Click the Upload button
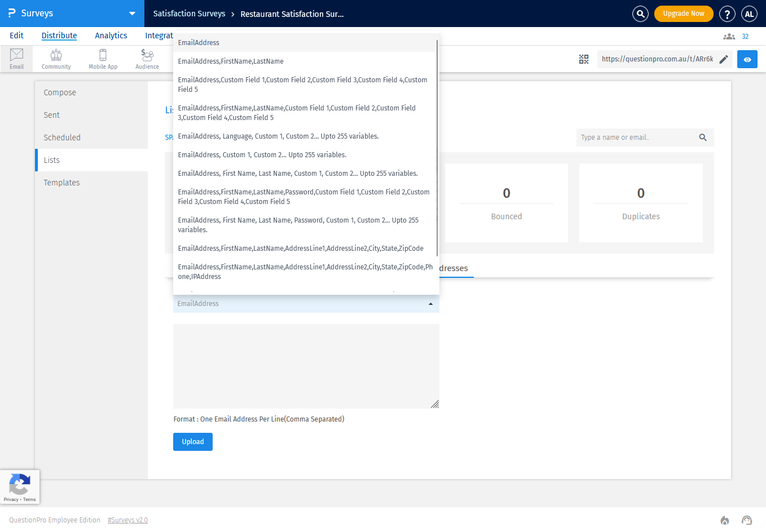This screenshot has height=532, width=766. click(192, 442)
